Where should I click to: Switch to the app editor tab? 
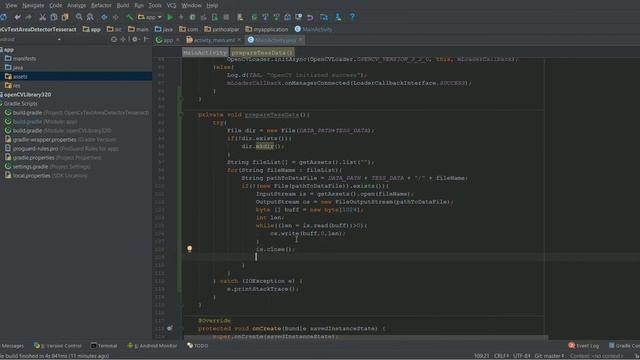[x=168, y=40]
